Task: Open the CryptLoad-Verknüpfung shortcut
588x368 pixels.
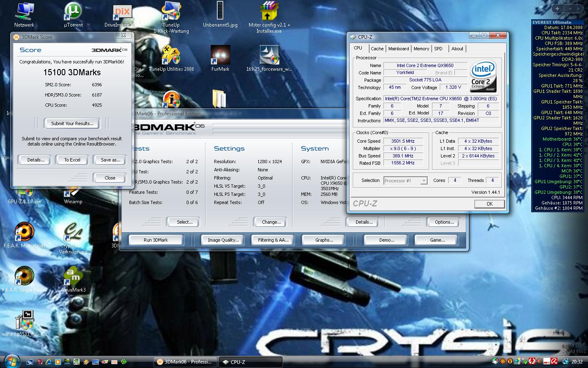Action: pyautogui.click(x=73, y=238)
